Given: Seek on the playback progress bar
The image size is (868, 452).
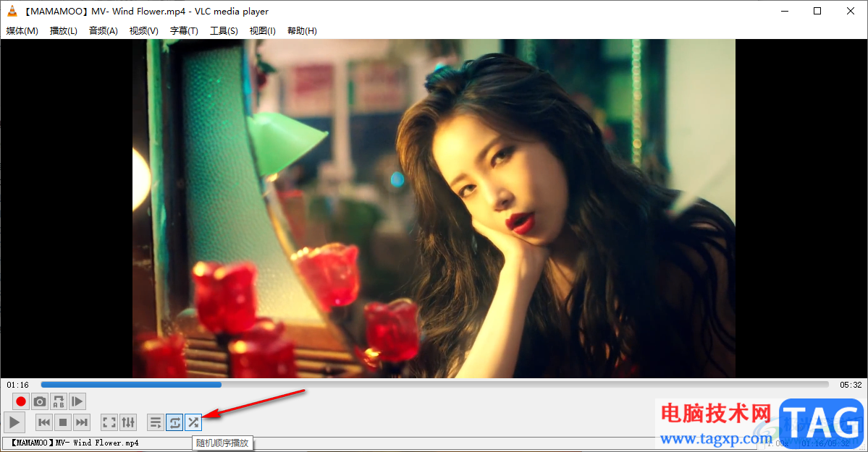Looking at the screenshot, I should click(x=434, y=385).
